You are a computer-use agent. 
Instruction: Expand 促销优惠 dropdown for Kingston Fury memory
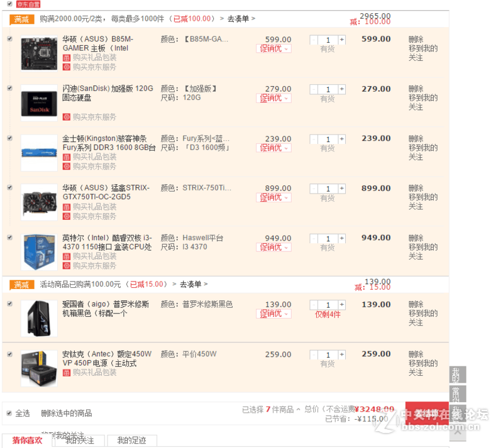(274, 148)
